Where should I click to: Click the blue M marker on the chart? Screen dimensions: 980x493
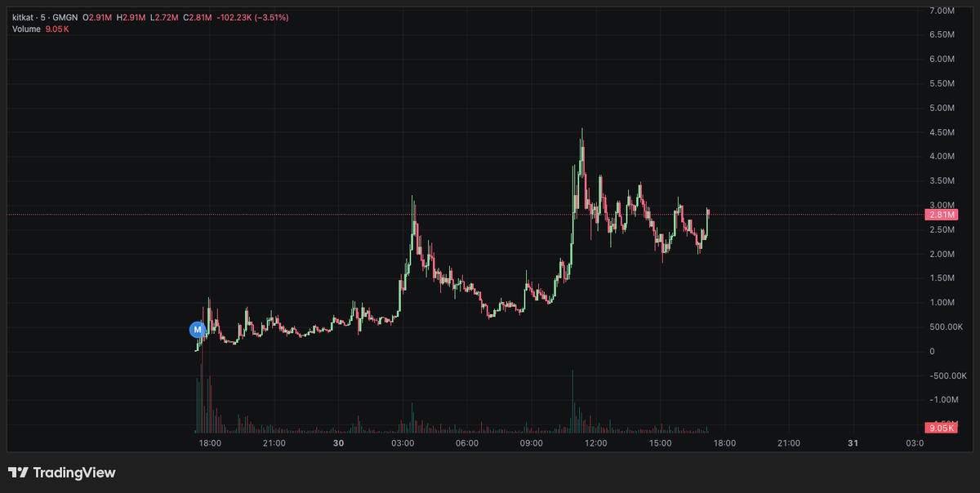tap(197, 330)
